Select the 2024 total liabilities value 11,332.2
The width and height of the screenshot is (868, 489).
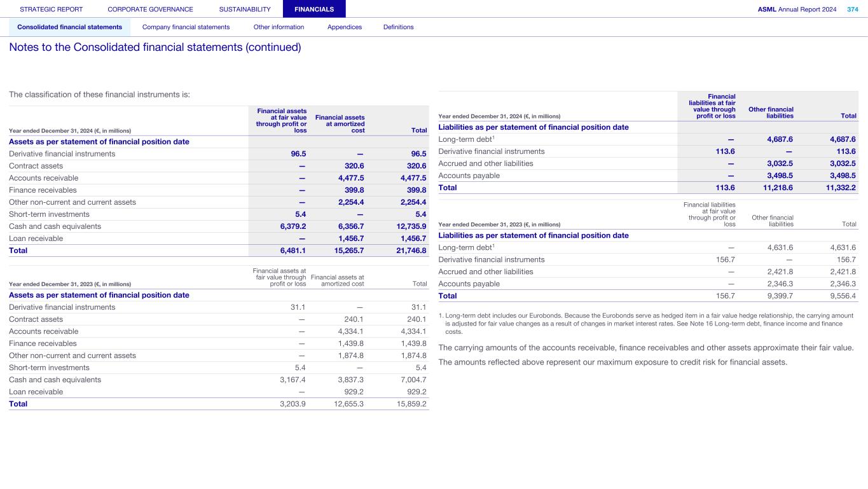pos(839,188)
